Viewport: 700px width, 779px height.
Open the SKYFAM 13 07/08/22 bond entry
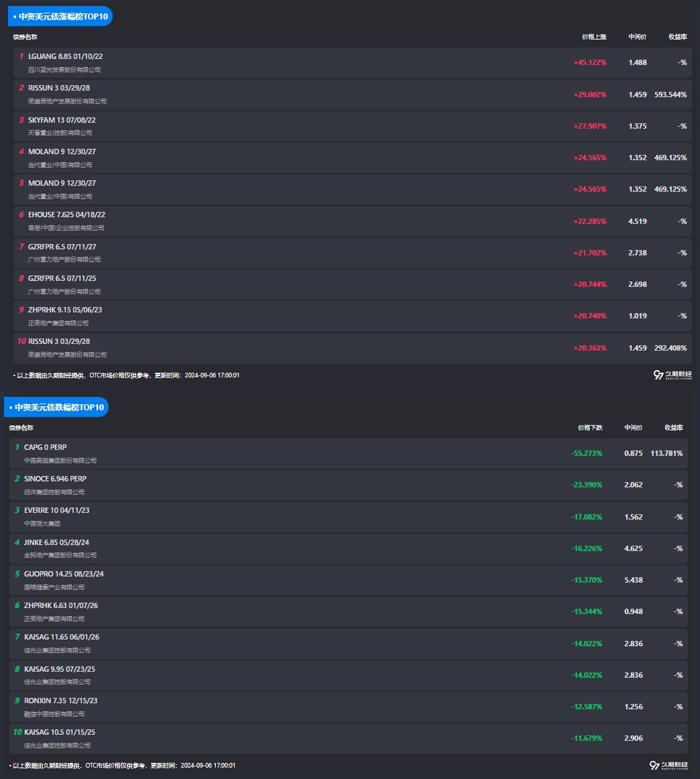tap(62, 120)
